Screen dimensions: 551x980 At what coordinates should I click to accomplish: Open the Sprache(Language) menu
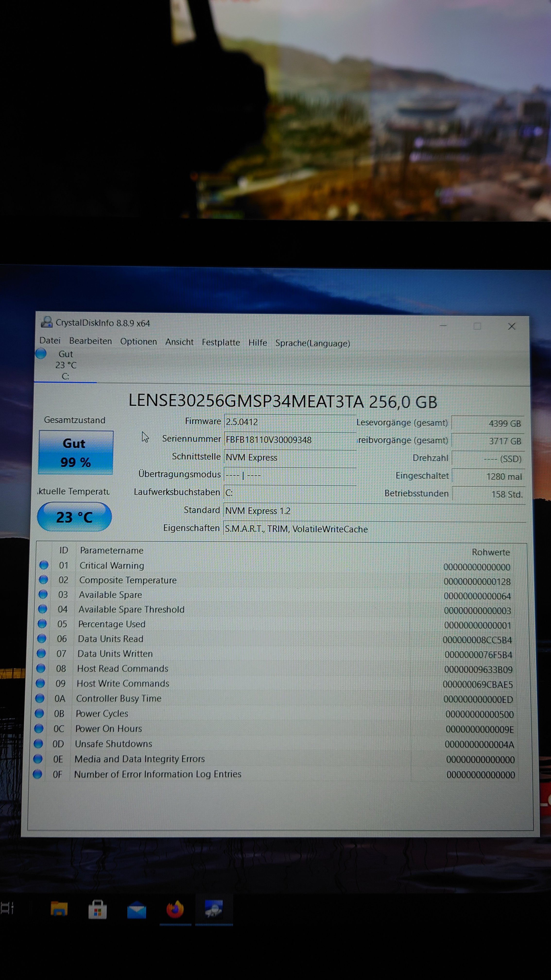click(312, 343)
